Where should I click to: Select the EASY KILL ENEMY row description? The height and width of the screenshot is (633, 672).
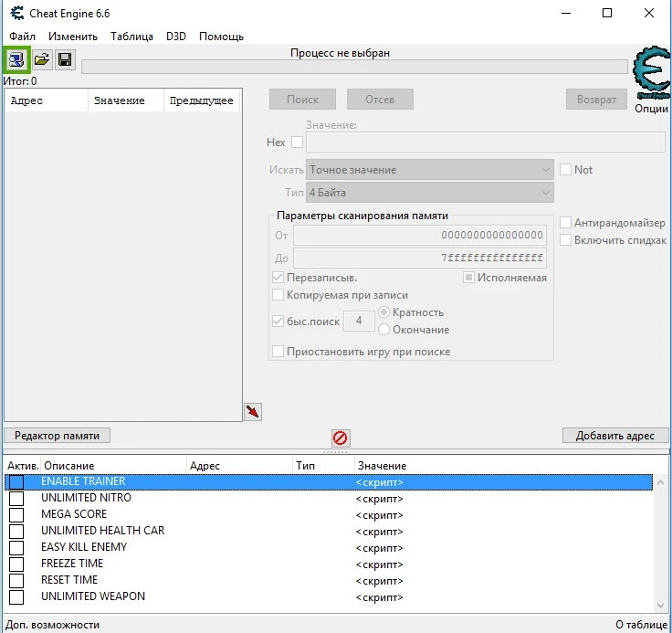click(84, 547)
